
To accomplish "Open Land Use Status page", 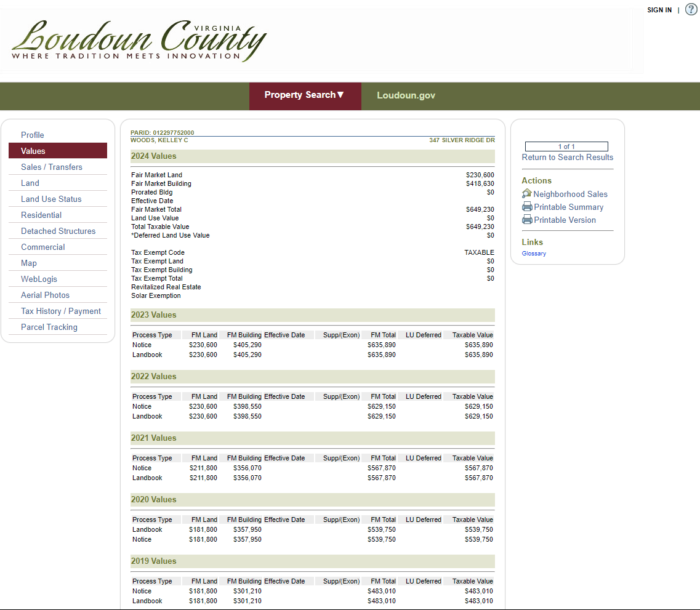I will click(51, 199).
